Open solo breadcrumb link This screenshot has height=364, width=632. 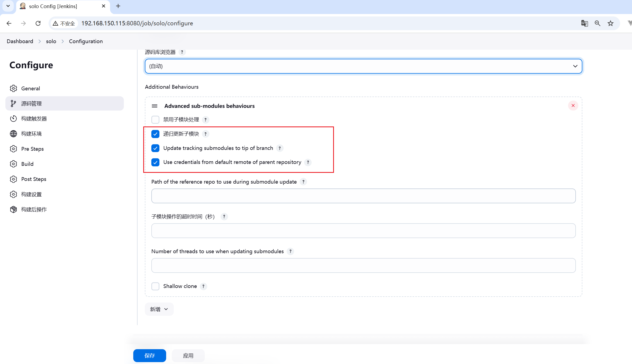(x=51, y=42)
